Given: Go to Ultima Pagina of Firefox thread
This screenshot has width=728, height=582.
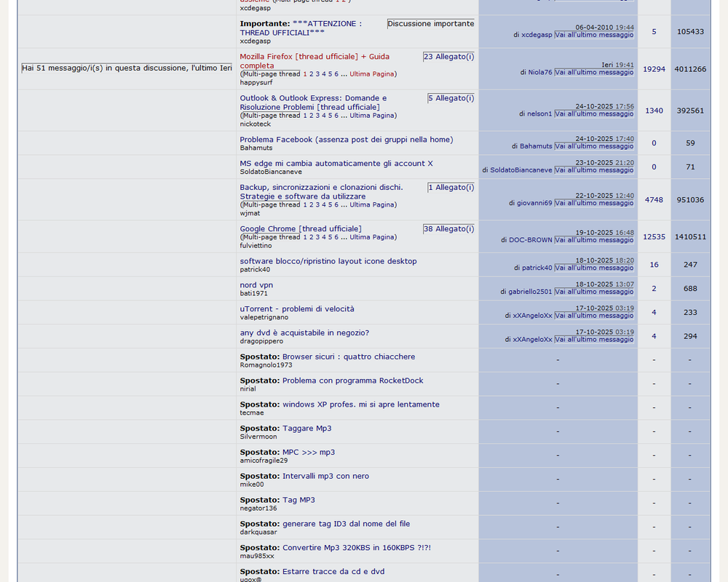Looking at the screenshot, I should coord(371,74).
